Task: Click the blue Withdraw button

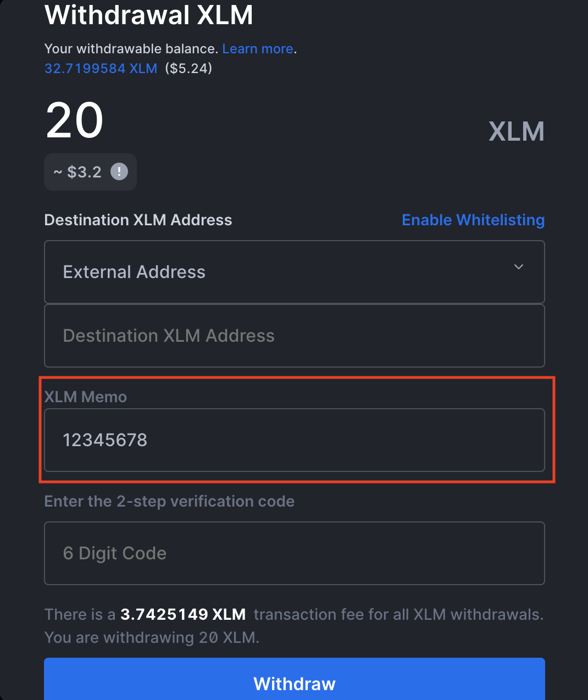Action: tap(295, 679)
